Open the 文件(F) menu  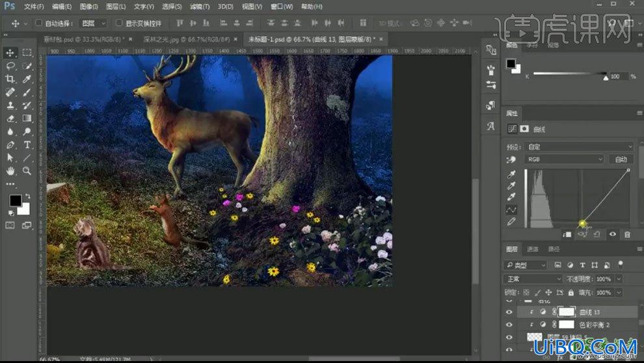click(34, 7)
